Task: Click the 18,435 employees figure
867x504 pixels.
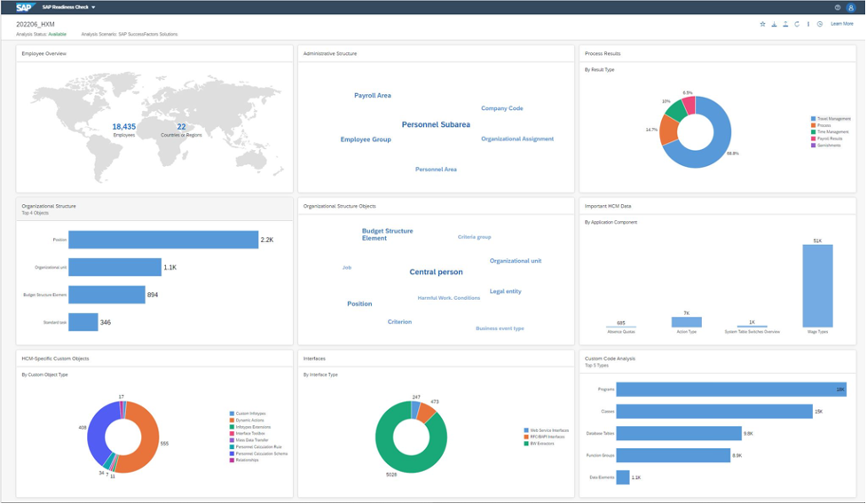Action: [124, 127]
